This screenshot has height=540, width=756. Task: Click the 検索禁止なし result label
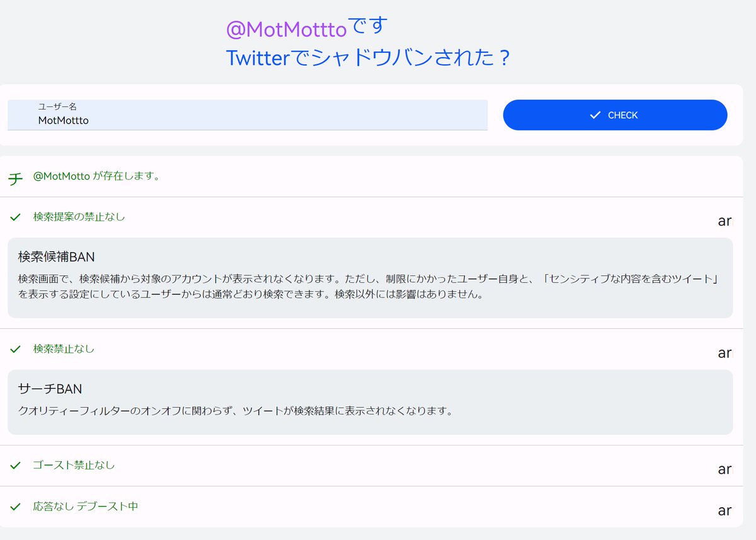[64, 348]
